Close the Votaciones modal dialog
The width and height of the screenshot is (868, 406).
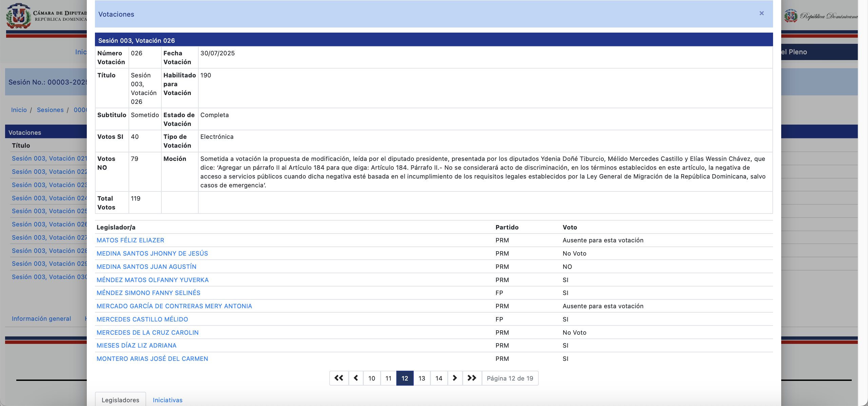762,13
